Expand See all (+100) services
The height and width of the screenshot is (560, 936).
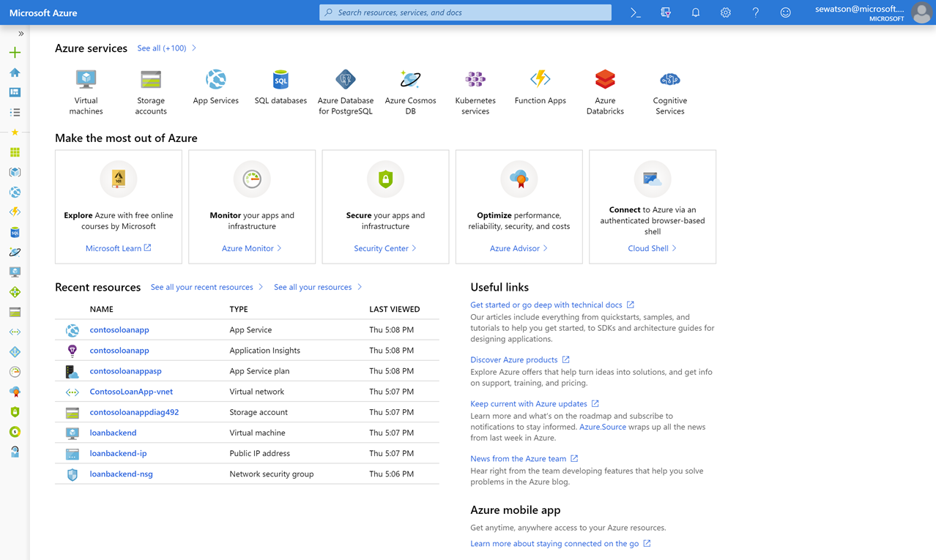167,48
